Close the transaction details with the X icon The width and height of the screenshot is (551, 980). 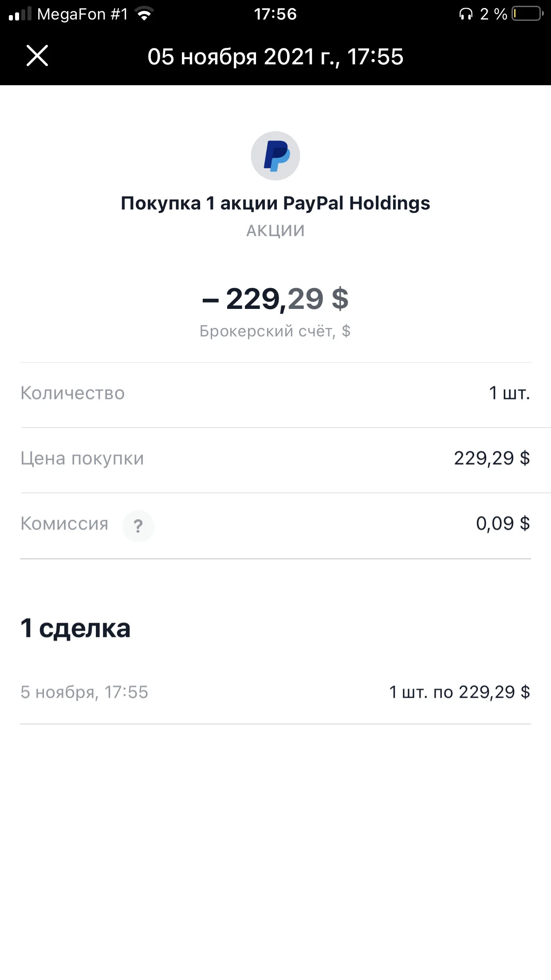pyautogui.click(x=37, y=56)
